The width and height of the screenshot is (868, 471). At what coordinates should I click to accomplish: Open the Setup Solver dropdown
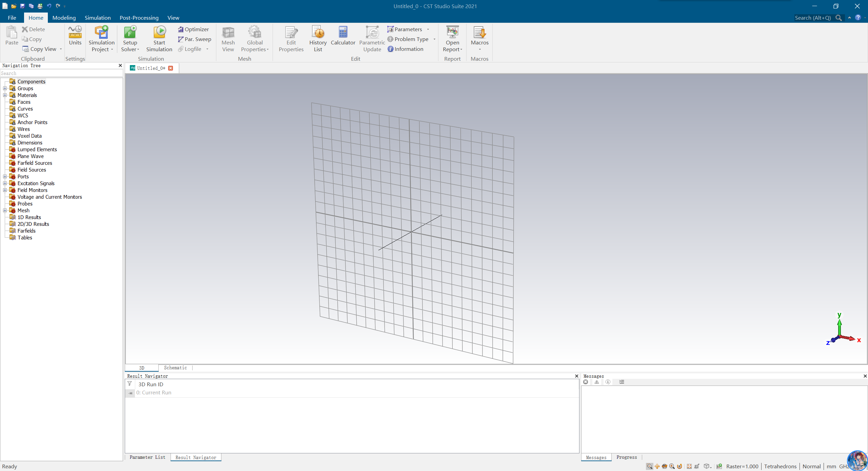tap(130, 49)
